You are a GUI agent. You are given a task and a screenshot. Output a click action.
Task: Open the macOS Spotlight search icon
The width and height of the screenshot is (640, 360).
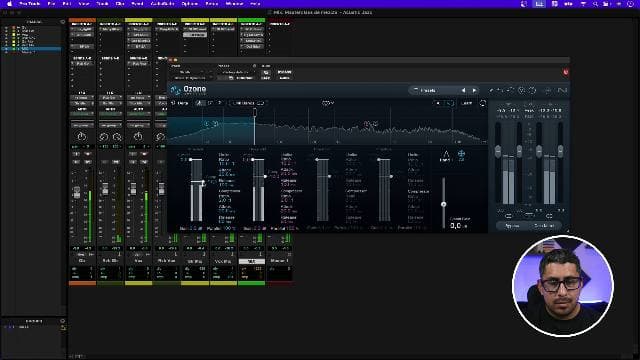(596, 4)
